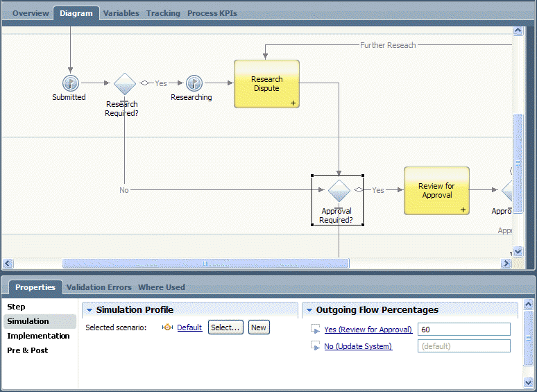537x392 pixels.
Task: Collapse the Simulation Profile section
Action: 89,310
